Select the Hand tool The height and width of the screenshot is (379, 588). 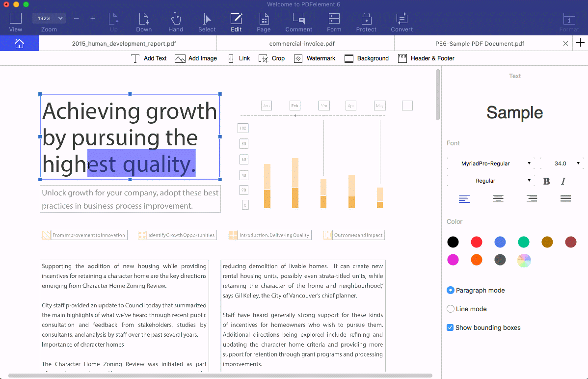coord(176,22)
